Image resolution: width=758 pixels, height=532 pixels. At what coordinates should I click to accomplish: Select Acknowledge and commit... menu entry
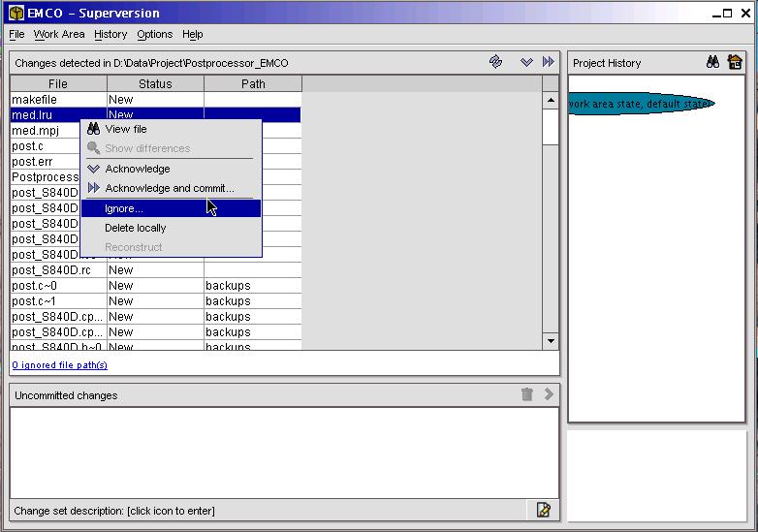(x=172, y=188)
